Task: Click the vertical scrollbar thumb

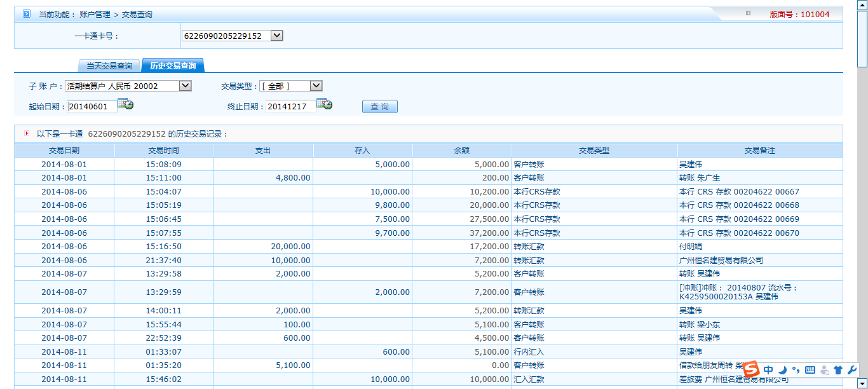Action: click(862, 35)
